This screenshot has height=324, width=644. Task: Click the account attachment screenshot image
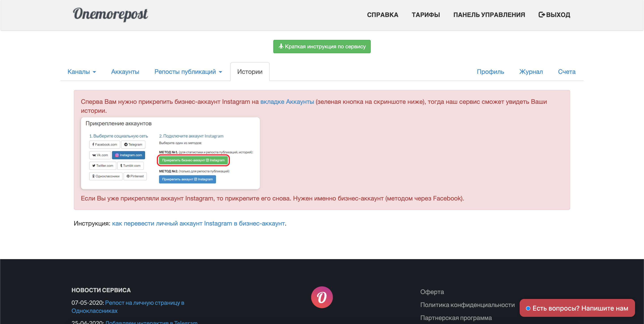170,153
